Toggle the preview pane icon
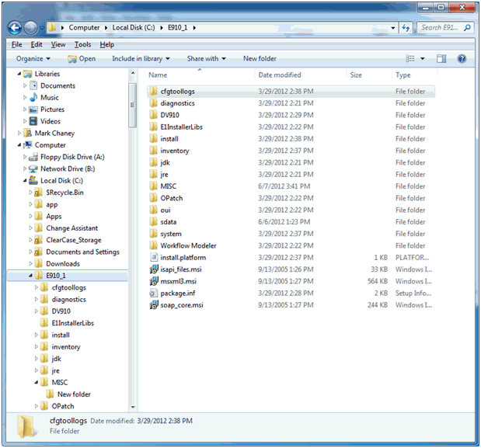Viewport: 481px width, 448px height. (441, 58)
